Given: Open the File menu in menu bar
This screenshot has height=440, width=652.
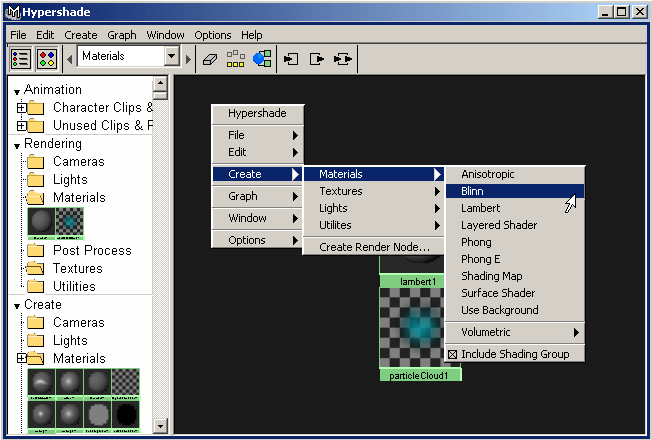Looking at the screenshot, I should 18,35.
